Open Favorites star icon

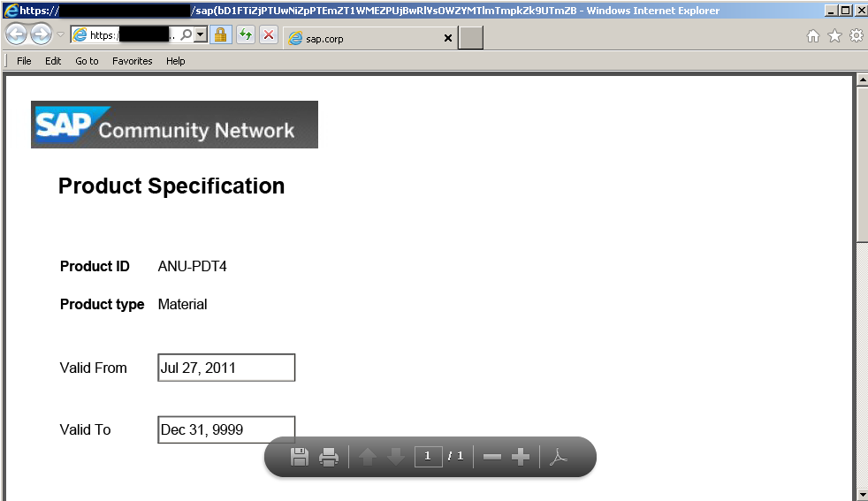(x=834, y=36)
